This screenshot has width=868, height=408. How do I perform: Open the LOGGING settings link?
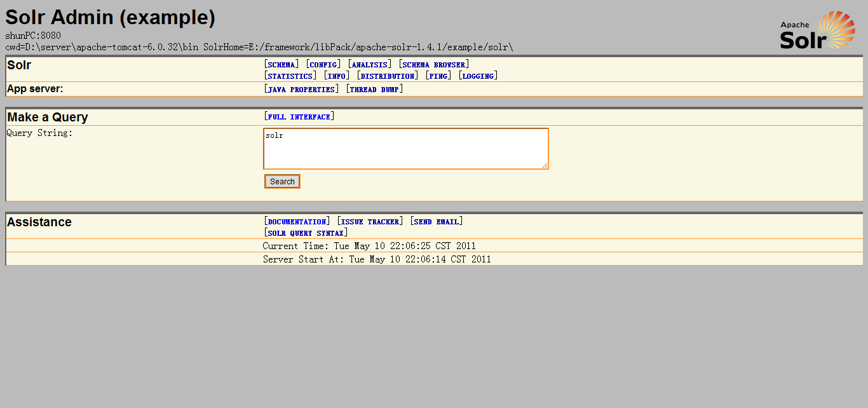(478, 76)
